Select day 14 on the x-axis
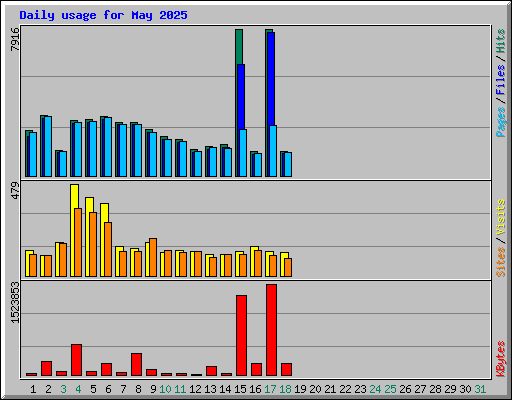 pyautogui.click(x=225, y=389)
